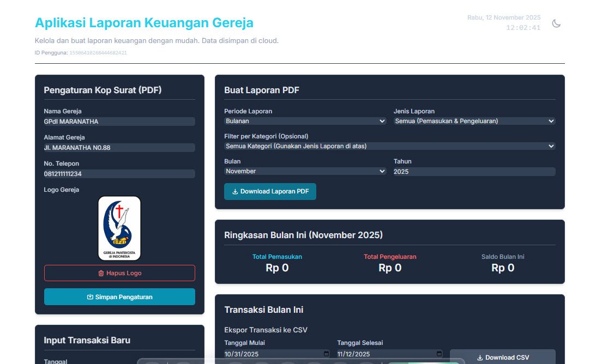Focus the Alamat Gereja field
Viewport: 608px width, 364px height.
119,148
